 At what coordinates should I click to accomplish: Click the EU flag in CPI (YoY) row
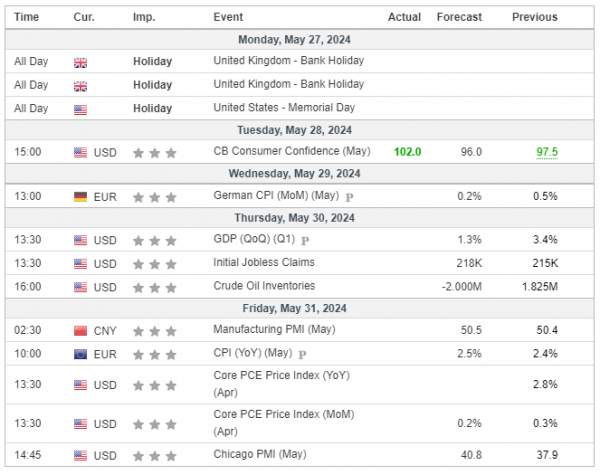coord(80,354)
